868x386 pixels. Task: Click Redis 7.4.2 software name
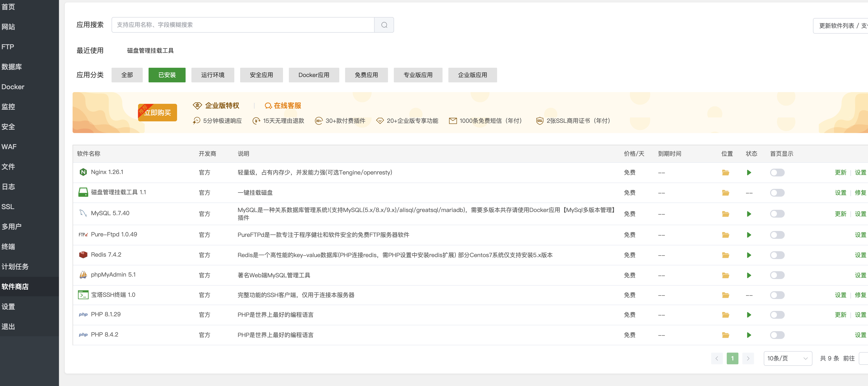pos(106,254)
